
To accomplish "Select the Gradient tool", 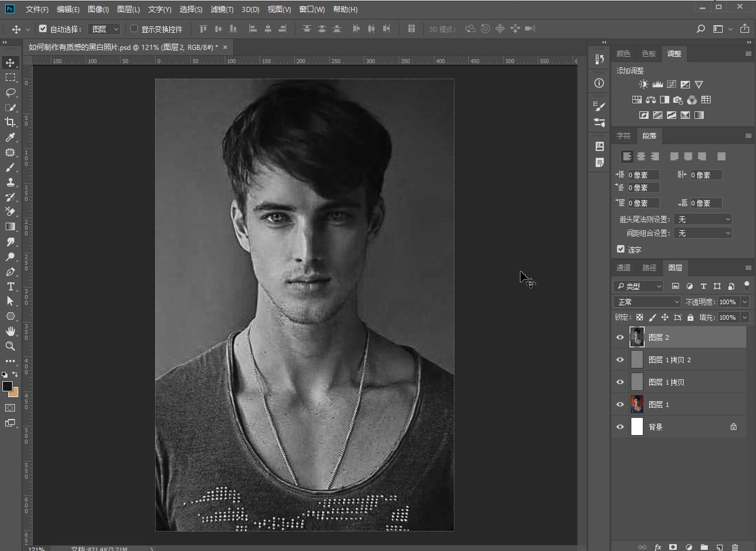I will pyautogui.click(x=10, y=227).
